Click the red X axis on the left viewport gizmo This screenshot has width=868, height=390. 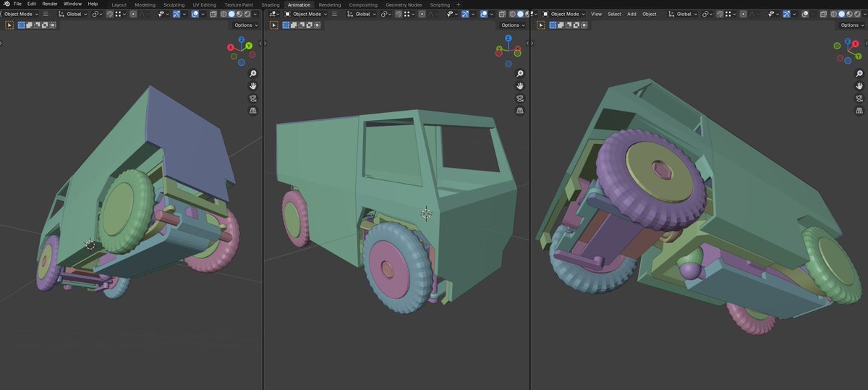231,48
